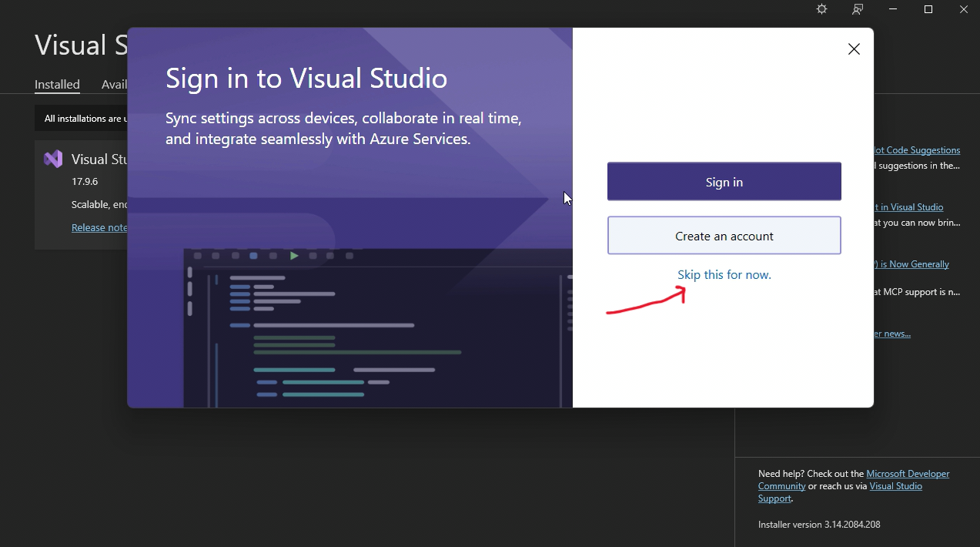980x547 pixels.
Task: Open the Microsoft Developer Community link
Action: [854, 480]
